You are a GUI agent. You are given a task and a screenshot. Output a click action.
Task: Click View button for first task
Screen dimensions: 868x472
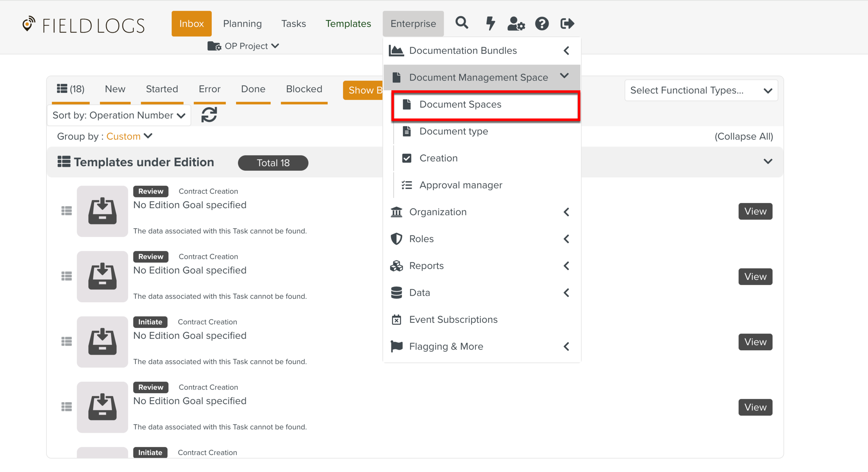[755, 211]
